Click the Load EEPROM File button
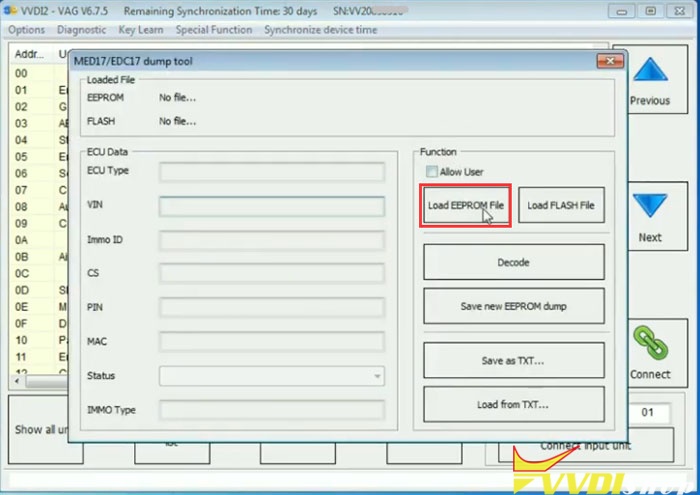 tap(466, 205)
